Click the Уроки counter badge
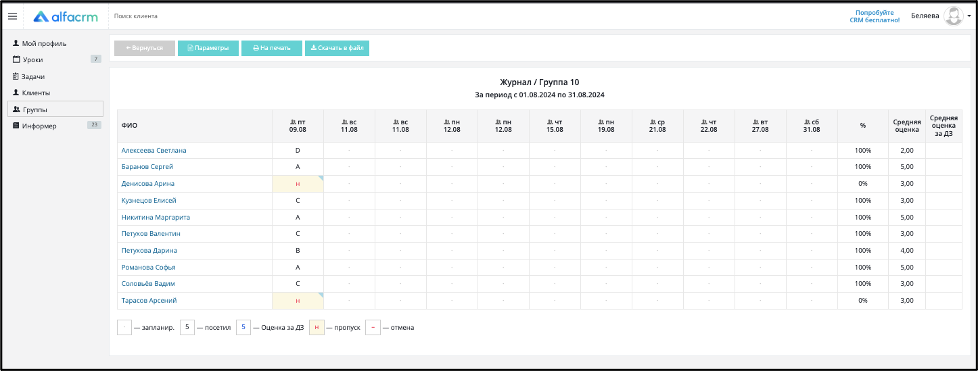This screenshot has width=979, height=372. click(x=96, y=59)
